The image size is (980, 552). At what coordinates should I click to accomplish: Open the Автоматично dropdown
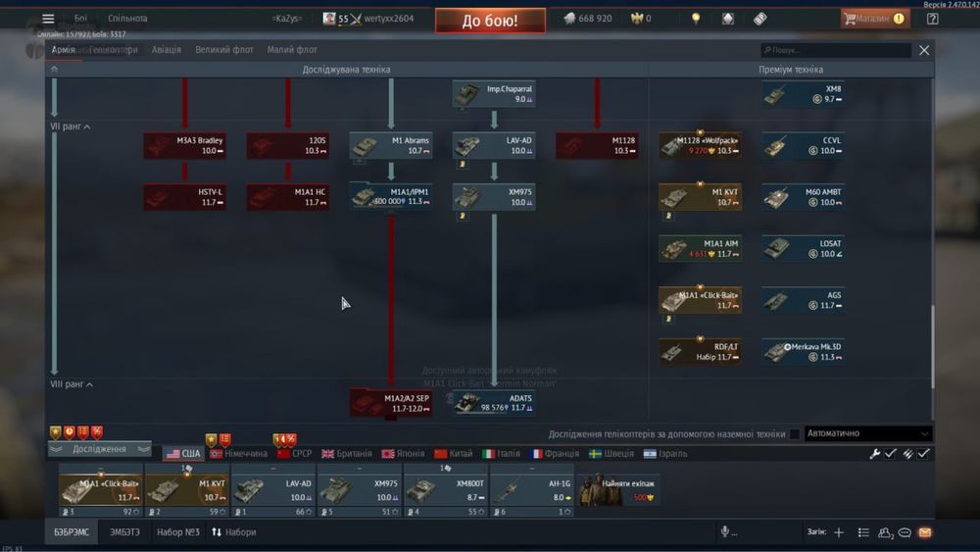(868, 433)
